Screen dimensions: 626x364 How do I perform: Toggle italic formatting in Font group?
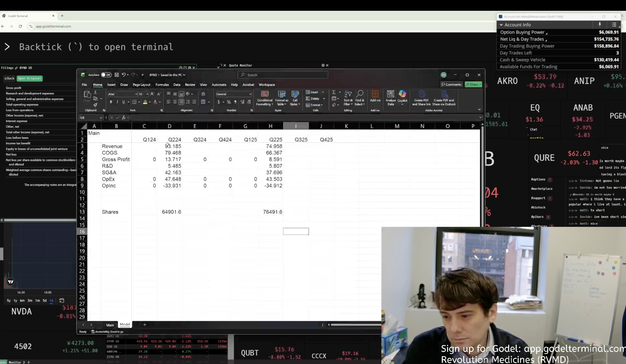coord(117,102)
